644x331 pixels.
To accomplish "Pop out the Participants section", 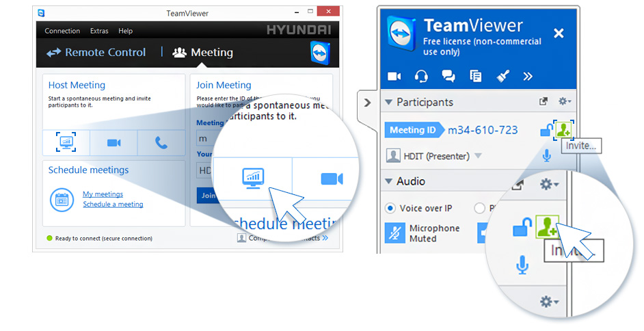I will click(x=544, y=101).
